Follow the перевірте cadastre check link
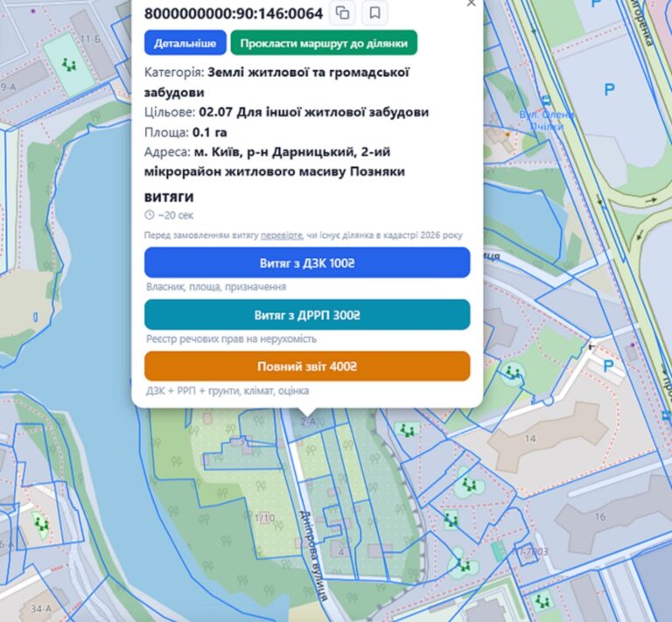The image size is (672, 622). point(281,235)
